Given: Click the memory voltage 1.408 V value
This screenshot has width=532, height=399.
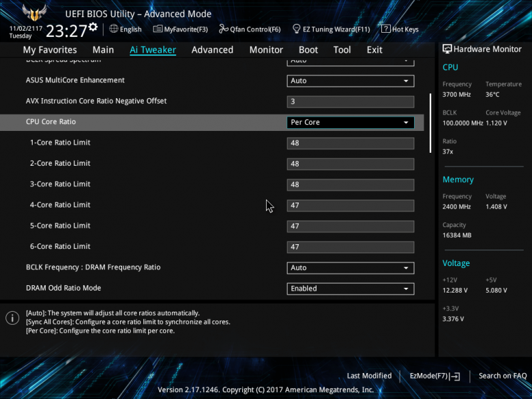Looking at the screenshot, I should point(496,207).
